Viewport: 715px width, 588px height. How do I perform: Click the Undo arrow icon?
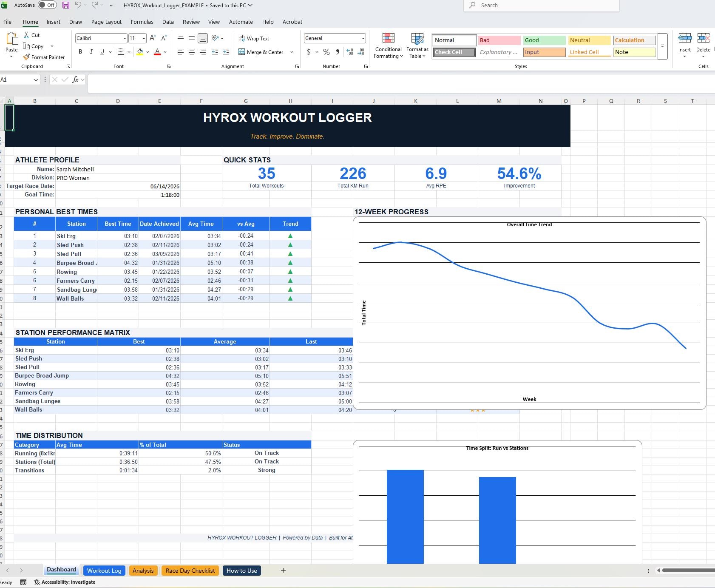click(78, 5)
